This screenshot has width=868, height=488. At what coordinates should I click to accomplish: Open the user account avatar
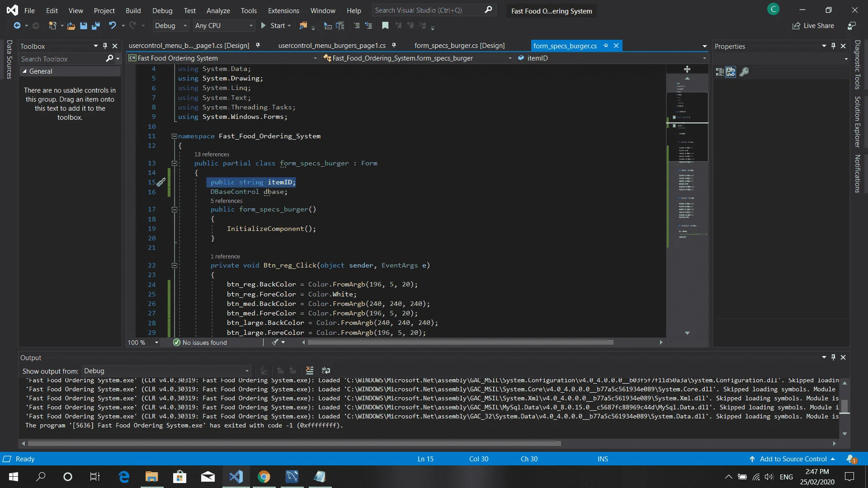click(x=774, y=9)
